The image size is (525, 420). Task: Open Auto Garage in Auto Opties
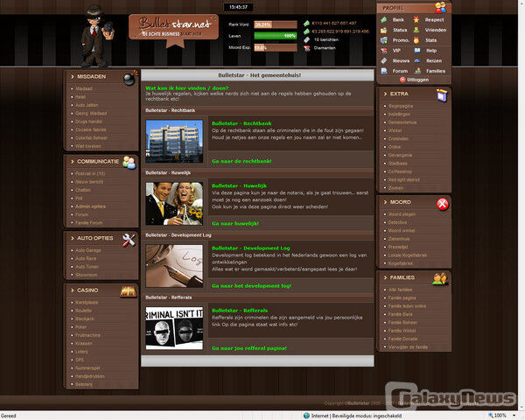(88, 250)
